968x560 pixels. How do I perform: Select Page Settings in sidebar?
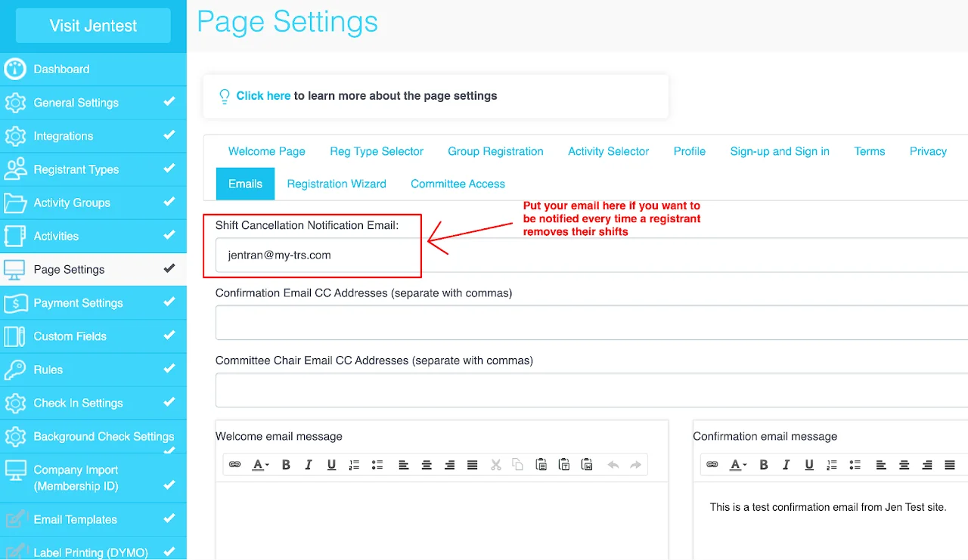pyautogui.click(x=93, y=269)
